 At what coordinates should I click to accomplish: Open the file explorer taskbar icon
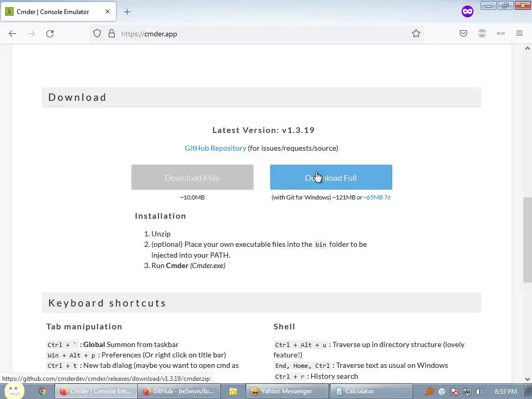233,391
